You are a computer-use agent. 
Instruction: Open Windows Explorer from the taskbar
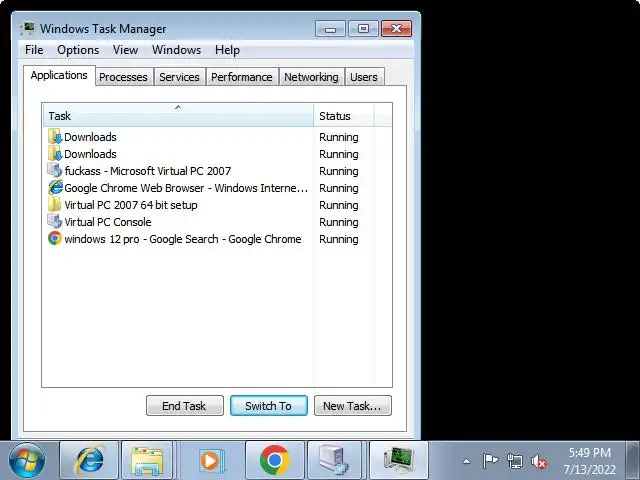click(147, 460)
